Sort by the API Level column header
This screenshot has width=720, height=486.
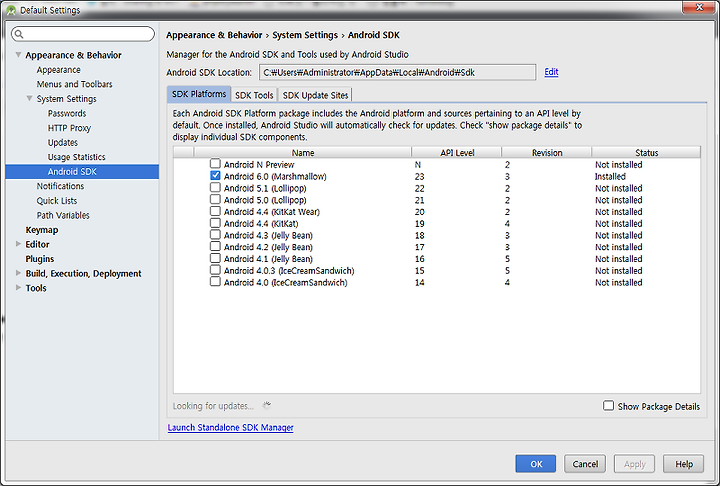click(x=457, y=153)
